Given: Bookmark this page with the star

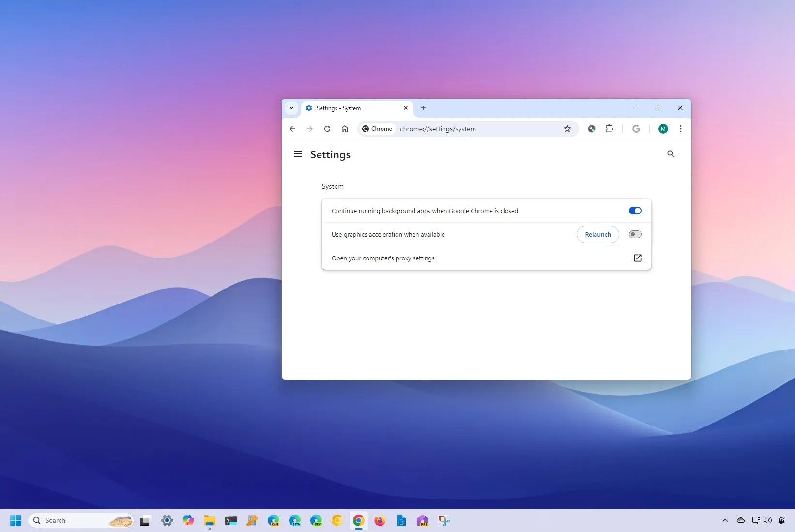Looking at the screenshot, I should click(567, 129).
